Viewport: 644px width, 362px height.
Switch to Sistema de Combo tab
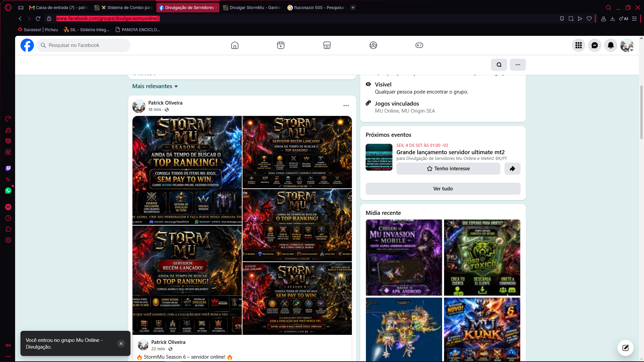point(123,8)
